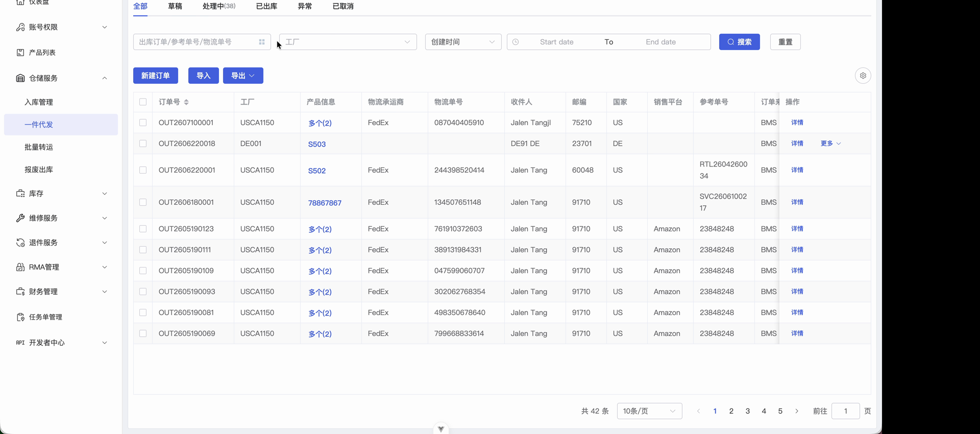The image size is (980, 434).
Task: Open the 创建时间 dropdown
Action: tap(463, 42)
